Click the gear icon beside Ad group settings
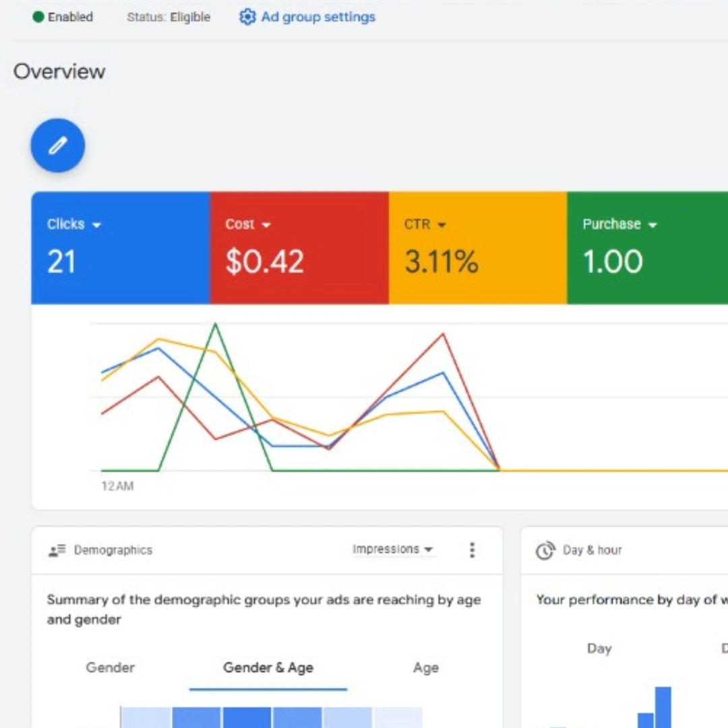 click(247, 17)
